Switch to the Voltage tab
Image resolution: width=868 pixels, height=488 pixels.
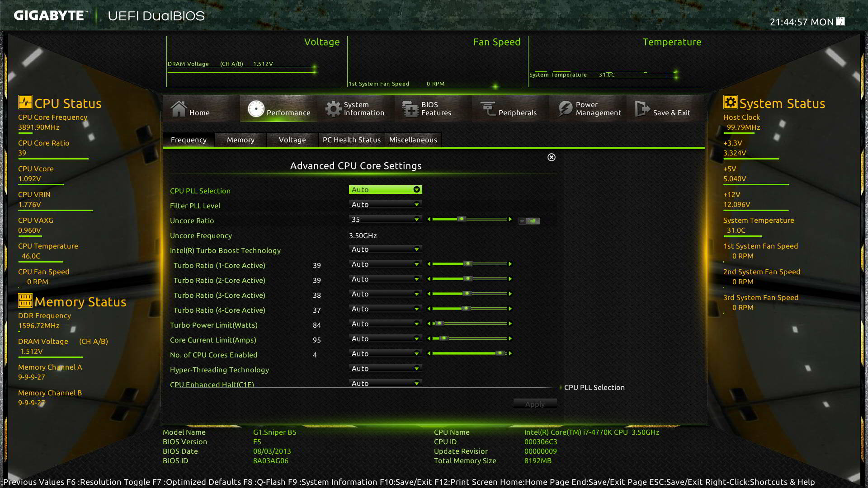(x=292, y=140)
